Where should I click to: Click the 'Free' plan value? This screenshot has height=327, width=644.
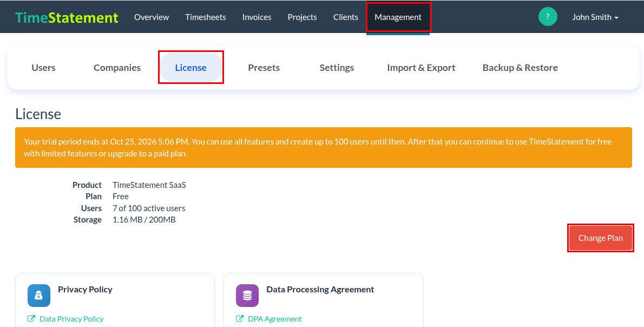120,197
